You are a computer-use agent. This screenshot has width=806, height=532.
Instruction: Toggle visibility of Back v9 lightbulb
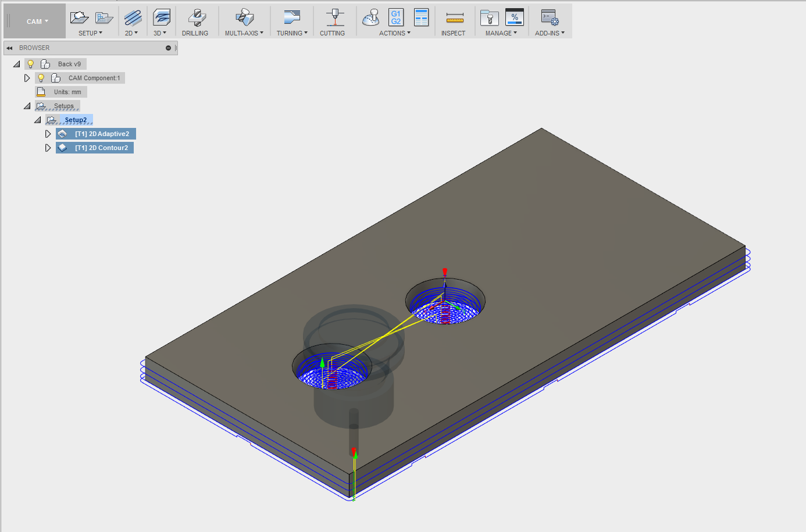[x=30, y=63]
